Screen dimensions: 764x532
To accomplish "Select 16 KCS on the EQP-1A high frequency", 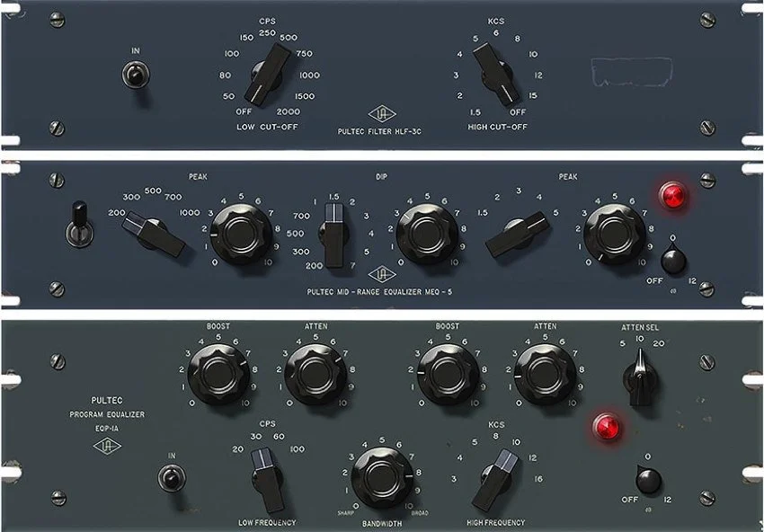I will coord(538,479).
